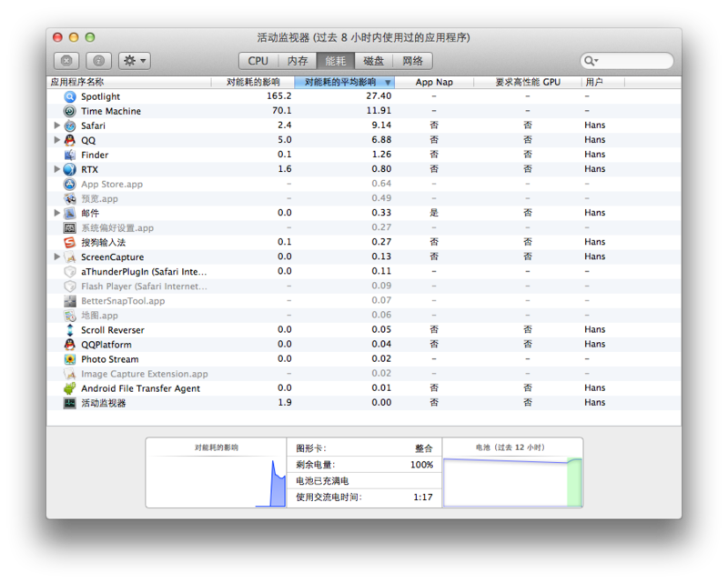Click the inspect process info button
The image size is (728, 583).
coord(99,61)
